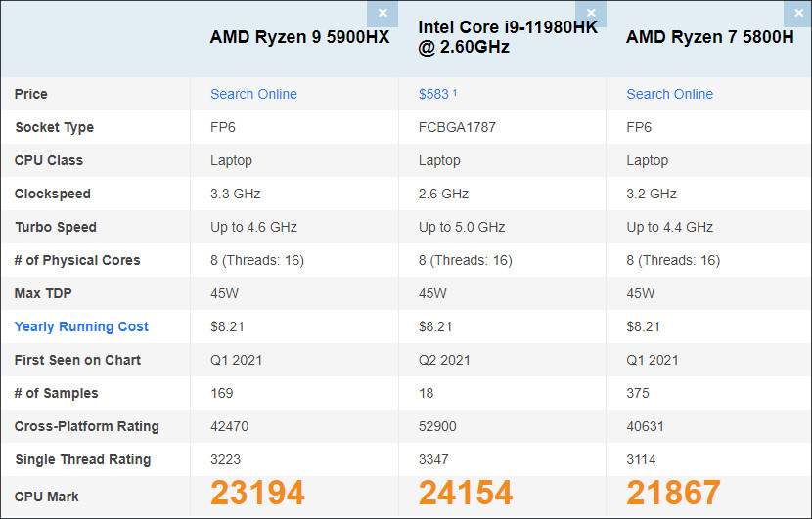Select the 375 samples value
The image size is (812, 519).
[x=638, y=393]
